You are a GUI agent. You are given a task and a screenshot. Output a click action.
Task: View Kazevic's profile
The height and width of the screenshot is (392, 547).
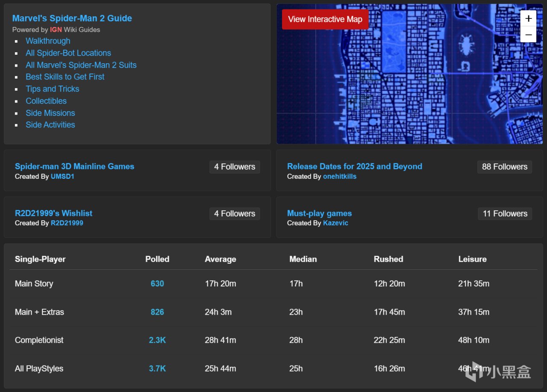point(335,223)
